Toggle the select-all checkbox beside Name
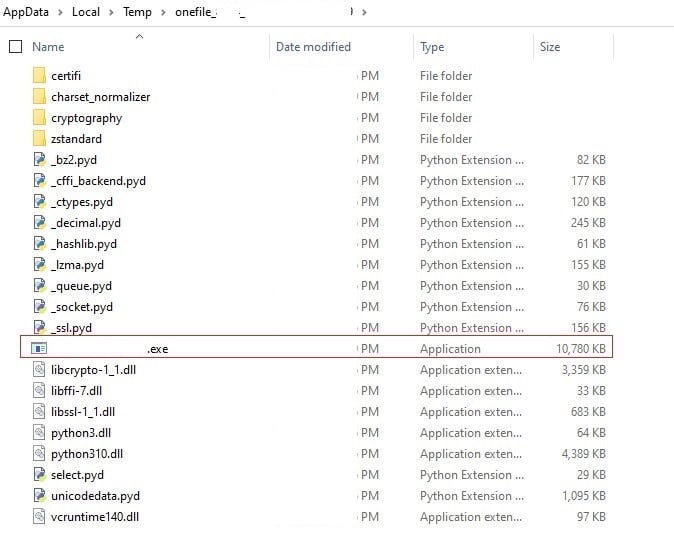This screenshot has width=674, height=560. [15, 47]
